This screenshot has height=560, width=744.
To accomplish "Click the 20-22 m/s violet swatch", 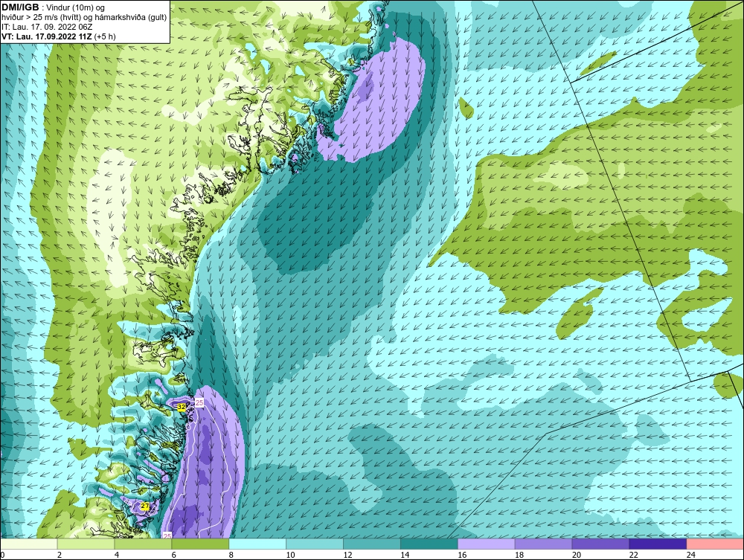I will pyautogui.click(x=600, y=544).
